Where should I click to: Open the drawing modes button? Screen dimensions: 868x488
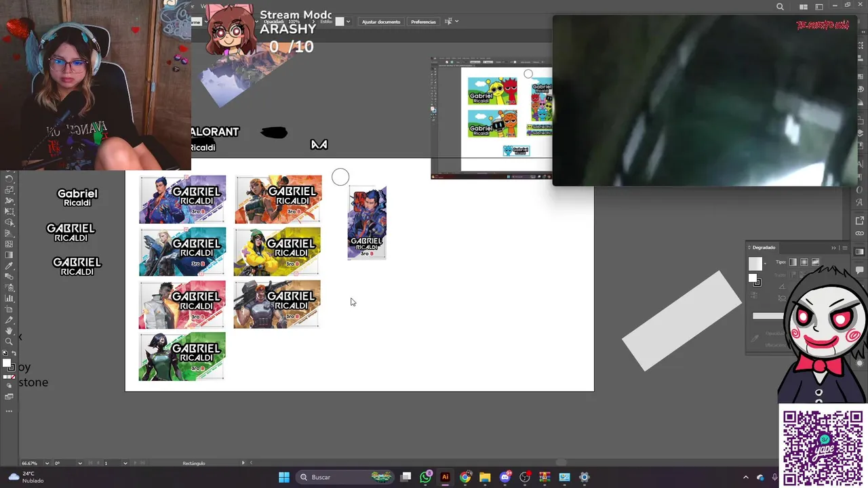[9, 387]
